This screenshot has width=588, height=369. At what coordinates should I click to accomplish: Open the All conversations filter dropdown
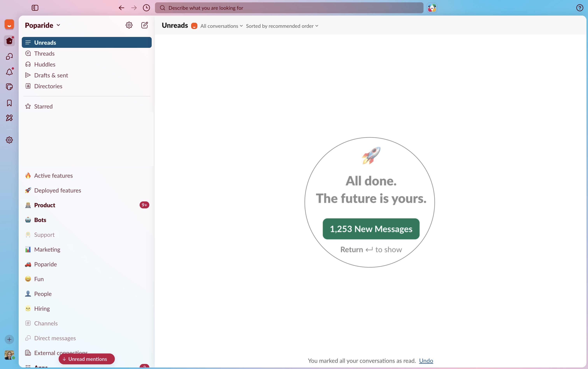(x=221, y=26)
